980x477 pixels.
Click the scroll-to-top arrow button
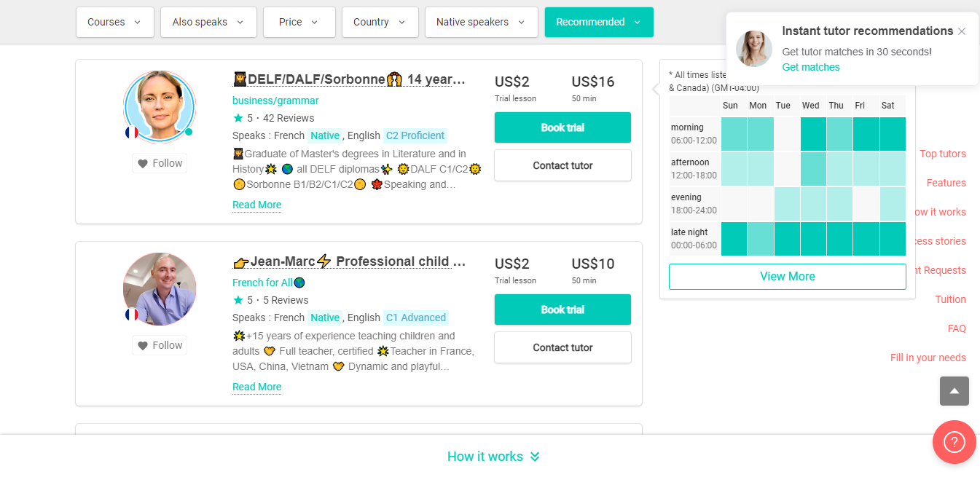pyautogui.click(x=954, y=391)
